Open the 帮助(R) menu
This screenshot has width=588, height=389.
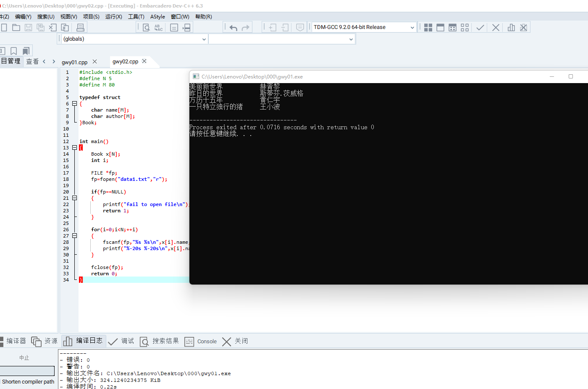(x=204, y=17)
